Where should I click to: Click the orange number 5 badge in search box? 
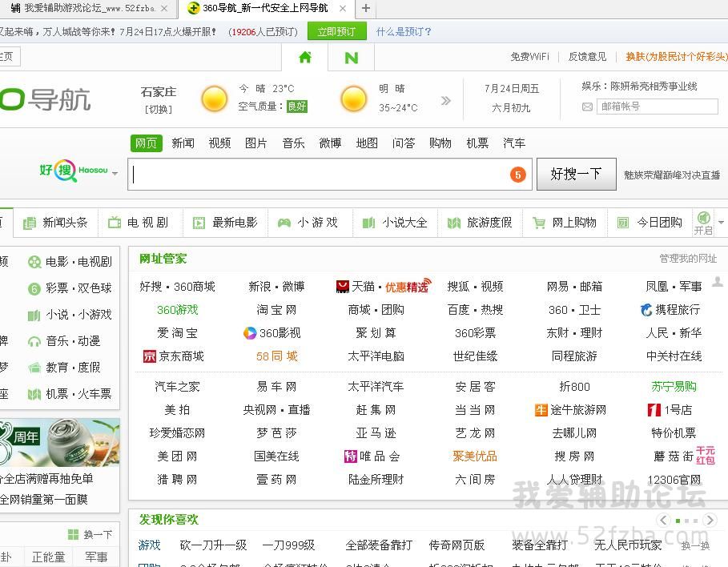point(518,175)
